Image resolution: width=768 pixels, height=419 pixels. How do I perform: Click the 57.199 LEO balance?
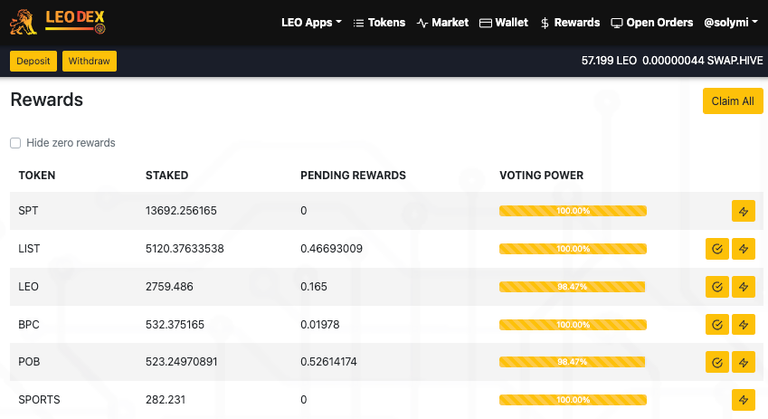click(609, 61)
